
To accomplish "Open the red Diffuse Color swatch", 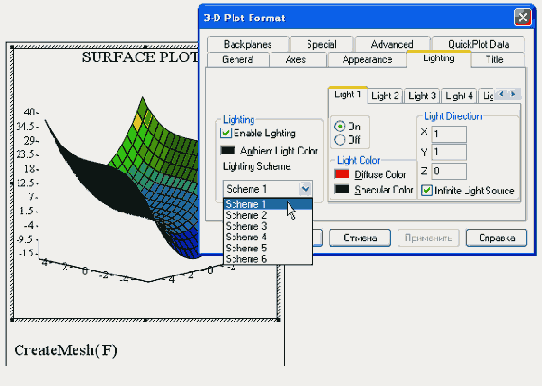I will point(342,174).
